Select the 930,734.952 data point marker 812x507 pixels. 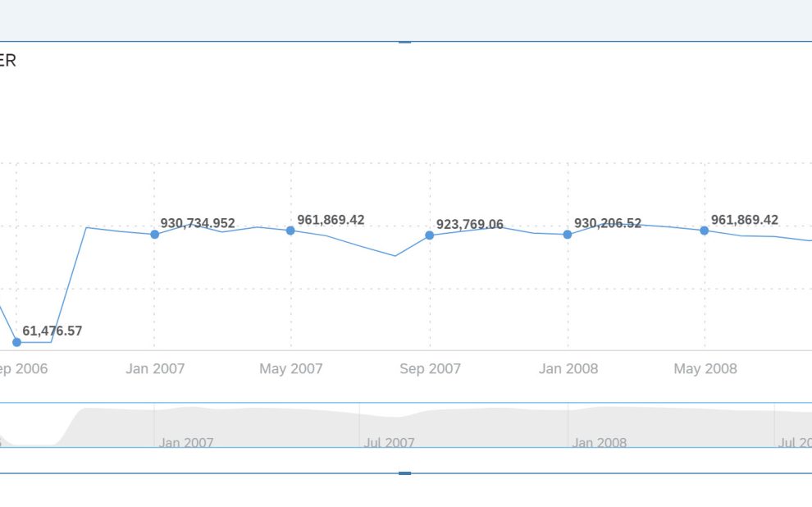coord(154,235)
